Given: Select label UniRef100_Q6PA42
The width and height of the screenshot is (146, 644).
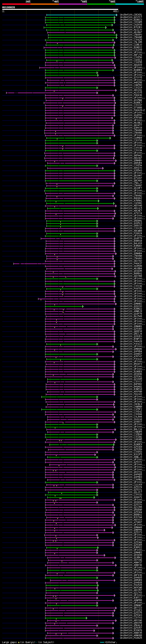Looking at the screenshot, I should pyautogui.click(x=131, y=156).
